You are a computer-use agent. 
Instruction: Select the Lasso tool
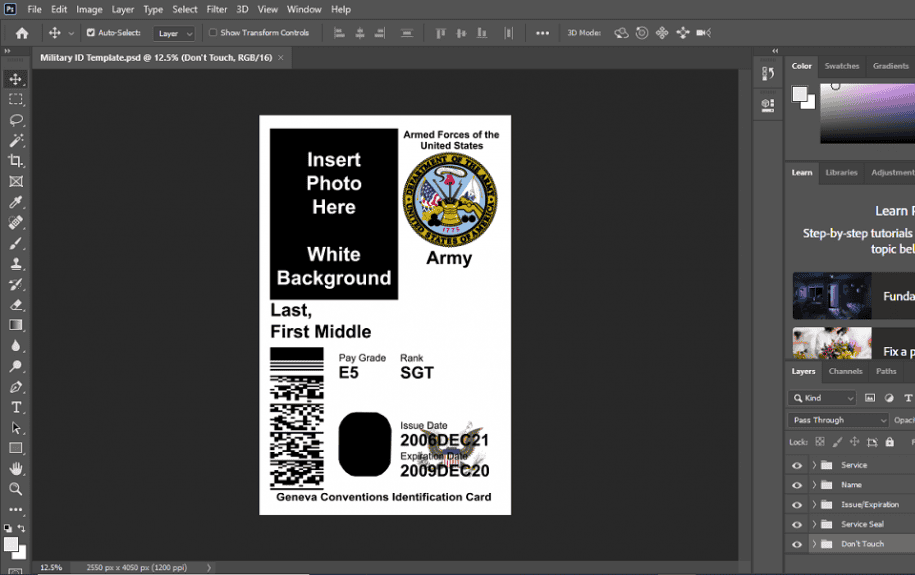[16, 120]
